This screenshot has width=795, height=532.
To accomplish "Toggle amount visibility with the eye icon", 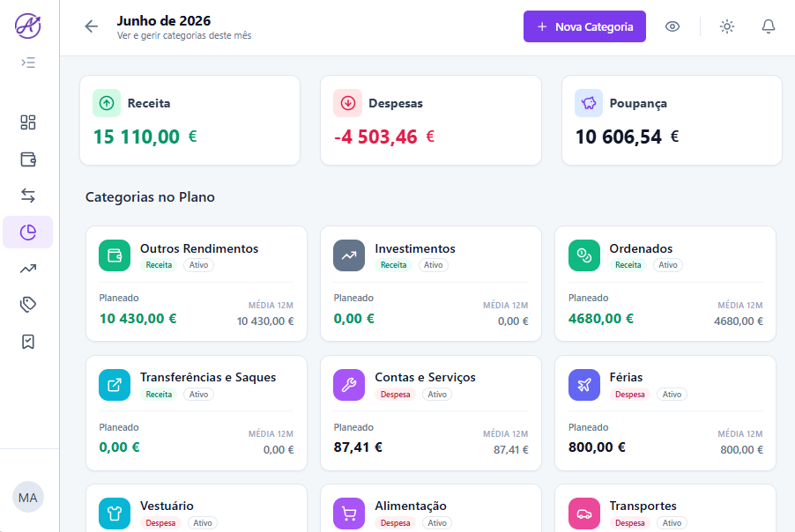I will coord(672,26).
